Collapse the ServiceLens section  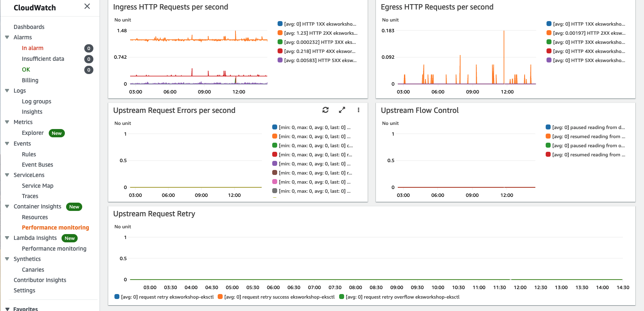coord(7,175)
